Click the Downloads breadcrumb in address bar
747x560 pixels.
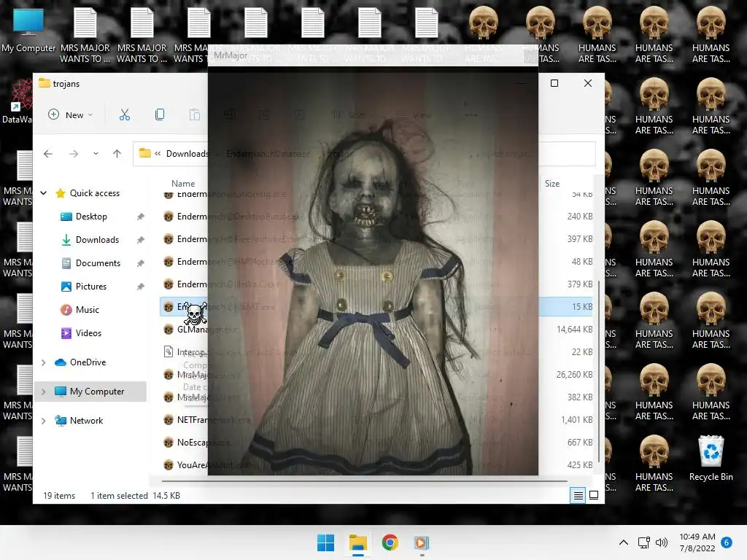(x=187, y=154)
